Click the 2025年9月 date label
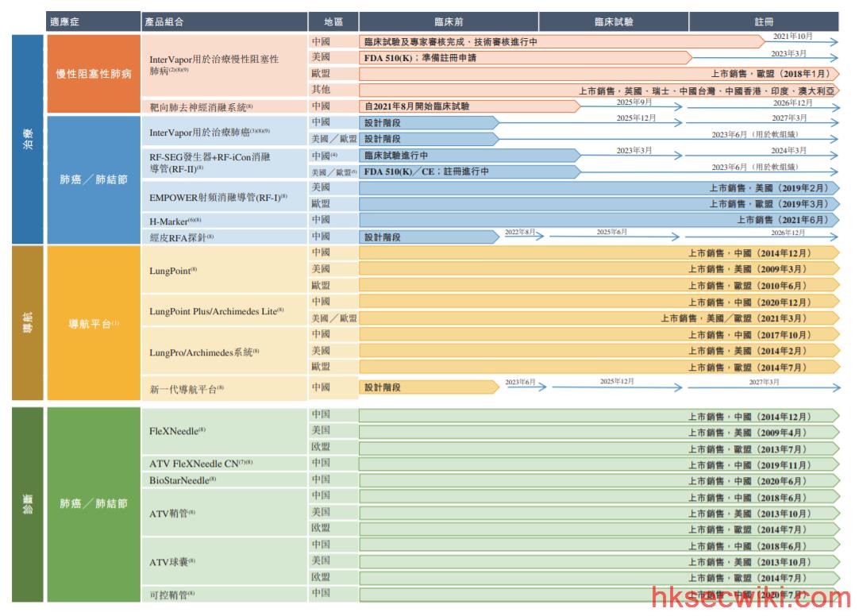Image resolution: width=859 pixels, height=616 pixels. (634, 102)
